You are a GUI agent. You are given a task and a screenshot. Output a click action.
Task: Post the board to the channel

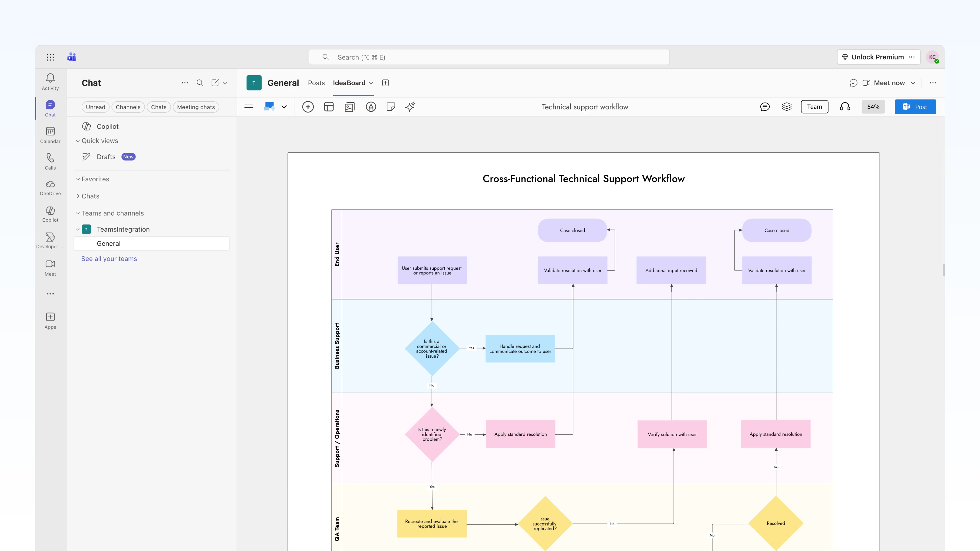[x=915, y=107]
